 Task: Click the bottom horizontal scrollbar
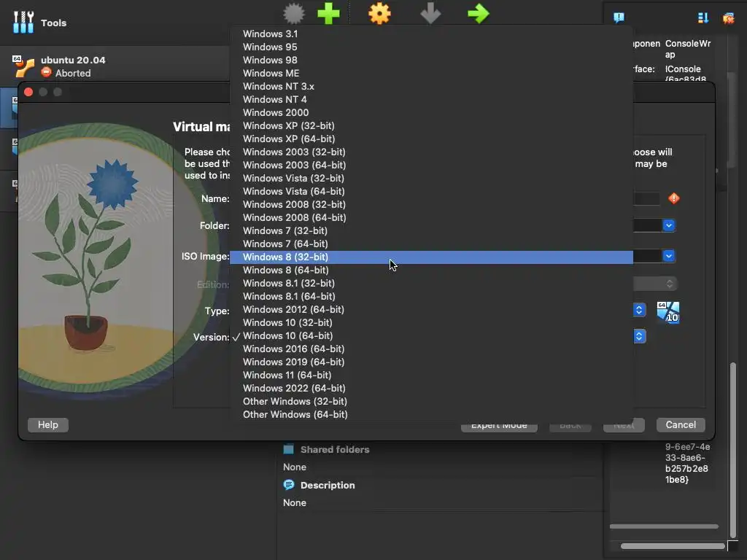[673, 546]
